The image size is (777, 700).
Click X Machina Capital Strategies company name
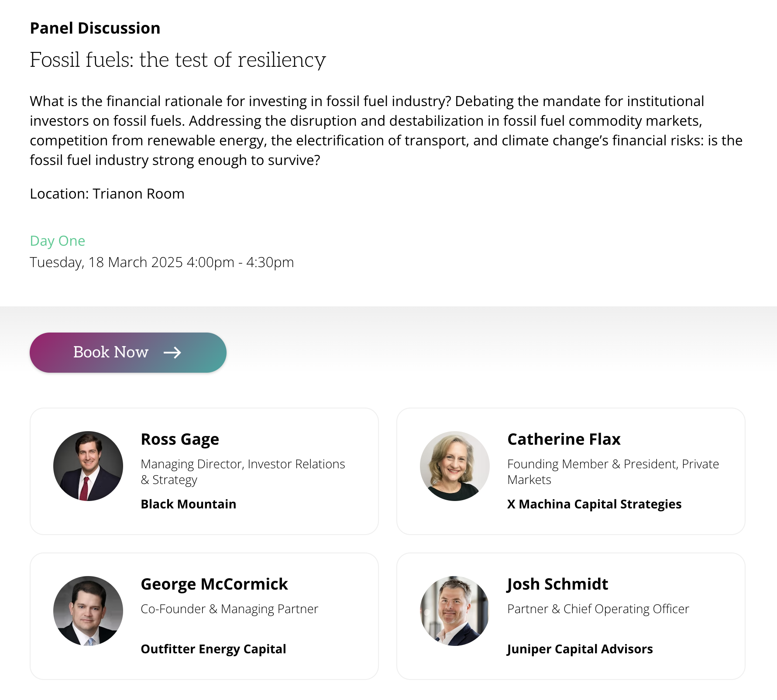[594, 504]
